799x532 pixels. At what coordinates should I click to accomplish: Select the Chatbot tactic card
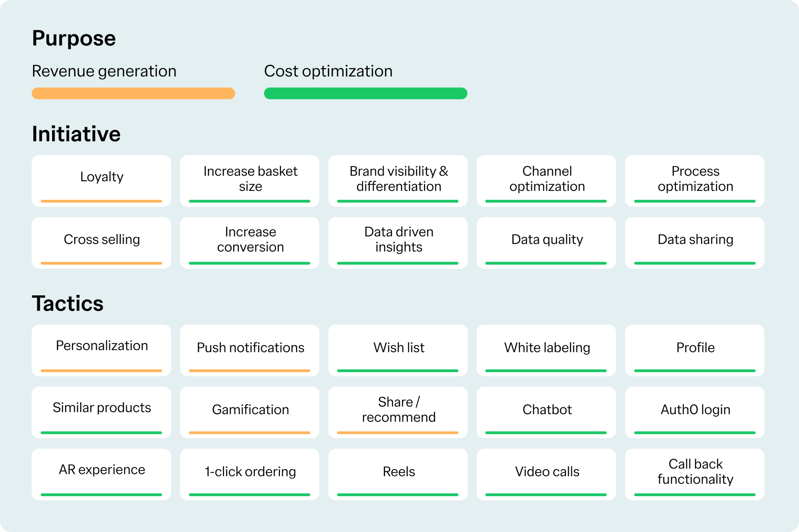[x=546, y=412]
